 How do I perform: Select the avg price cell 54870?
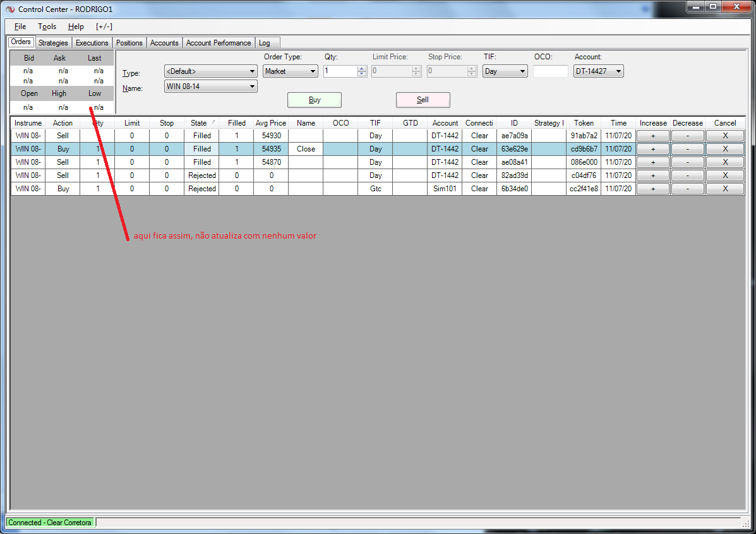pos(271,162)
